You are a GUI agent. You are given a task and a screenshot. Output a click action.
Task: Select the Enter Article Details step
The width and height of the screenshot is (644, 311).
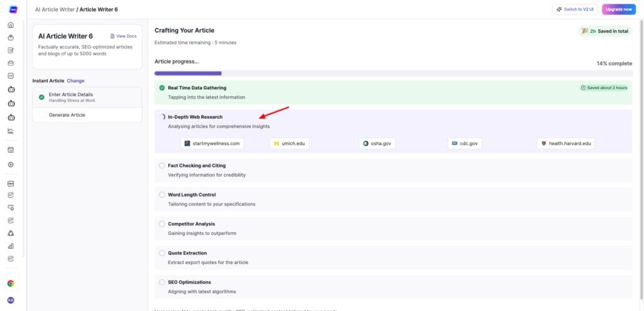(87, 97)
